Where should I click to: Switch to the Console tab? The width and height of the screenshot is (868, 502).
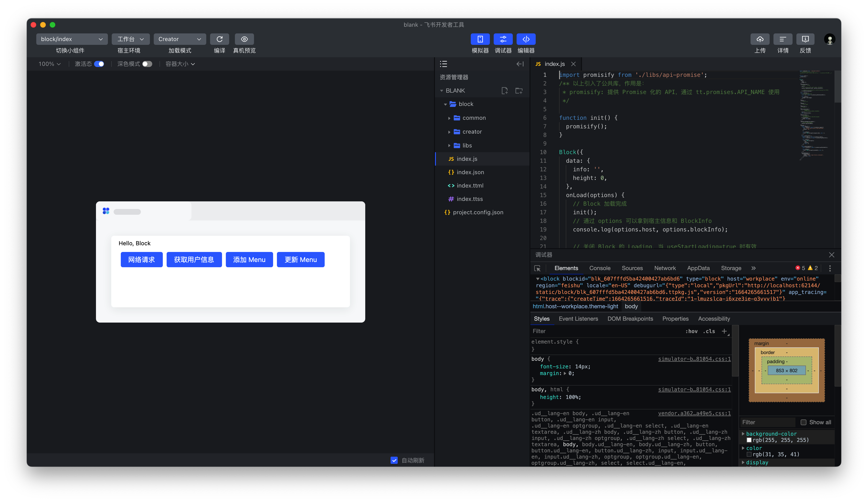pyautogui.click(x=599, y=268)
